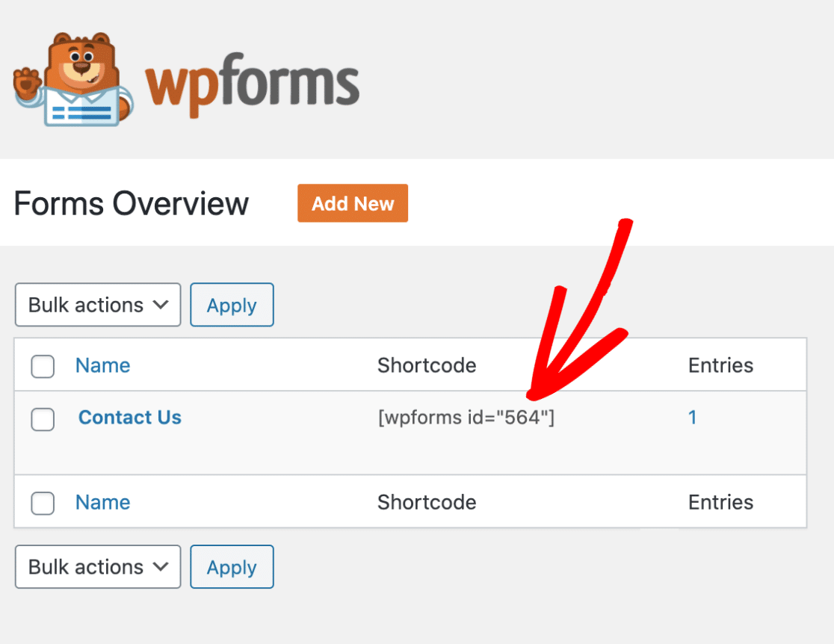Check the checkbox next to Contact Us

[43, 420]
